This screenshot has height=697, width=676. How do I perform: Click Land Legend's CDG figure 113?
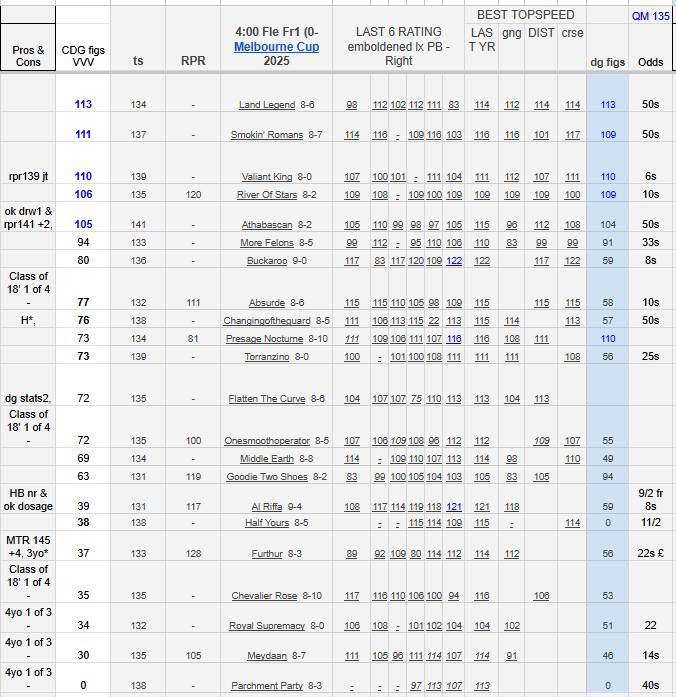(83, 104)
